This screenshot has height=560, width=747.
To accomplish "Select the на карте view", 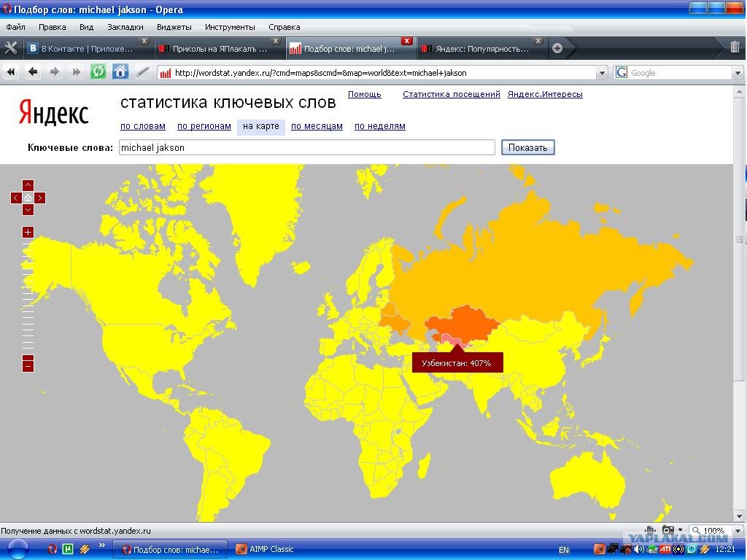I will click(261, 126).
